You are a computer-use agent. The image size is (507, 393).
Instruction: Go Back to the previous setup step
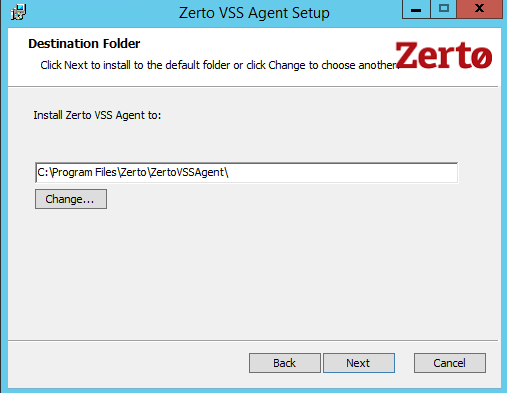(x=285, y=363)
